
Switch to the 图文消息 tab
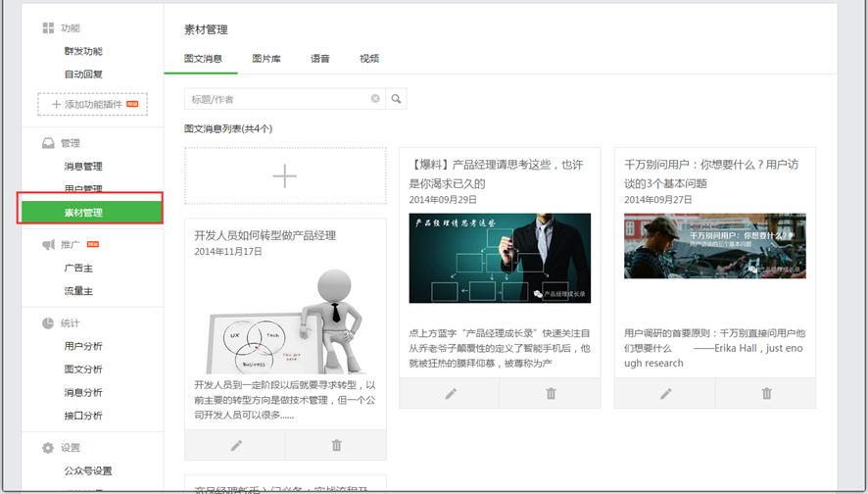tap(203, 58)
